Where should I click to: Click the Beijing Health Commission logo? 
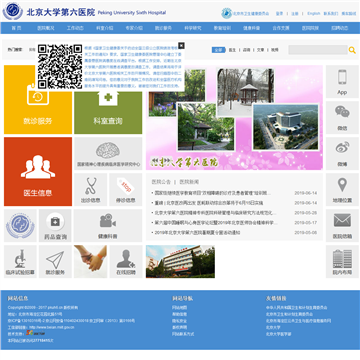[245, 13]
